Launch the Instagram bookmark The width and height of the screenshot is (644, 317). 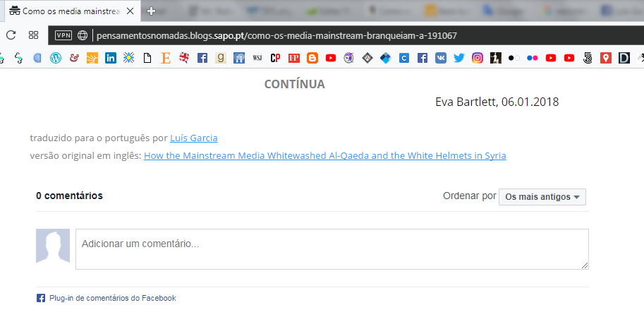(478, 59)
